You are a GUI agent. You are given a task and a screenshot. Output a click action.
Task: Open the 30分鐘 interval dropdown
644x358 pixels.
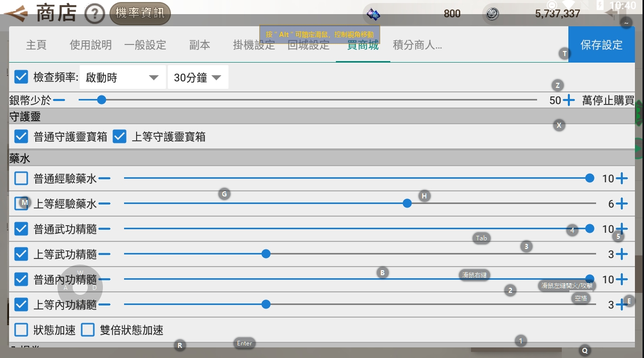click(198, 77)
